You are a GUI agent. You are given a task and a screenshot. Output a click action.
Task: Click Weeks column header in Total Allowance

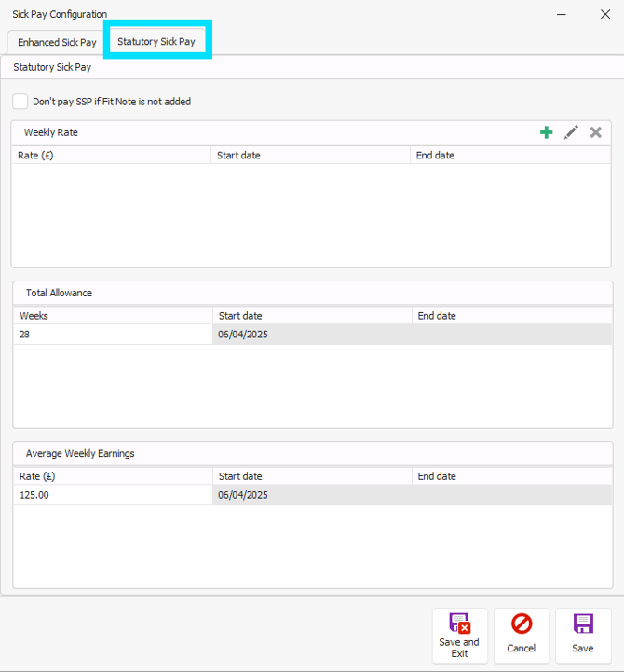click(113, 316)
